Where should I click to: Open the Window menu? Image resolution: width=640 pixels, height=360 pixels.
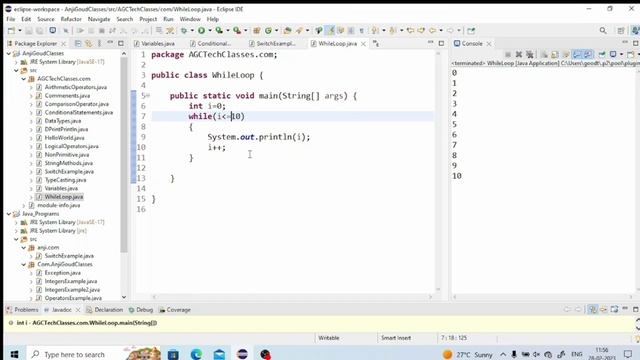pos(190,19)
